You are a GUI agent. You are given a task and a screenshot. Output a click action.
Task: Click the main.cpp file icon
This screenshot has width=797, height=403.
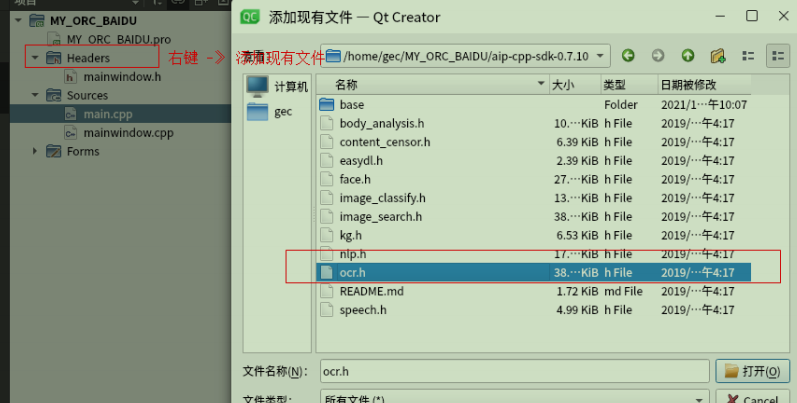[71, 114]
